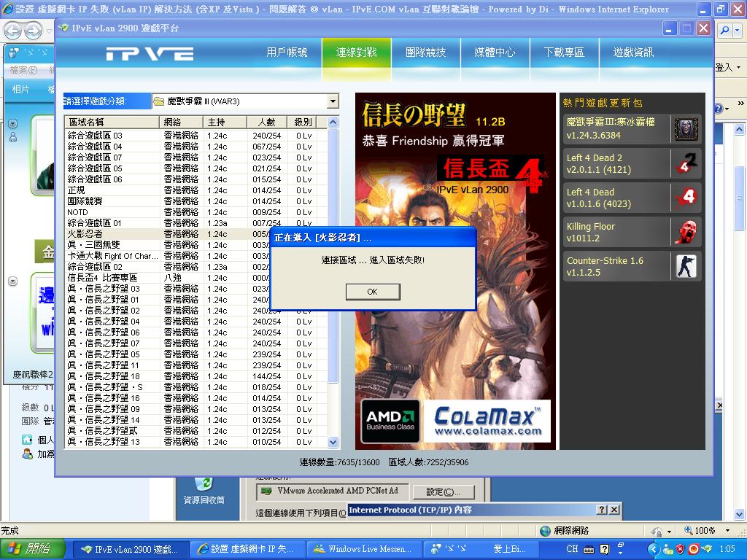Select 綜合遊戲區 03 in the room list
This screenshot has width=747, height=560.
95,136
